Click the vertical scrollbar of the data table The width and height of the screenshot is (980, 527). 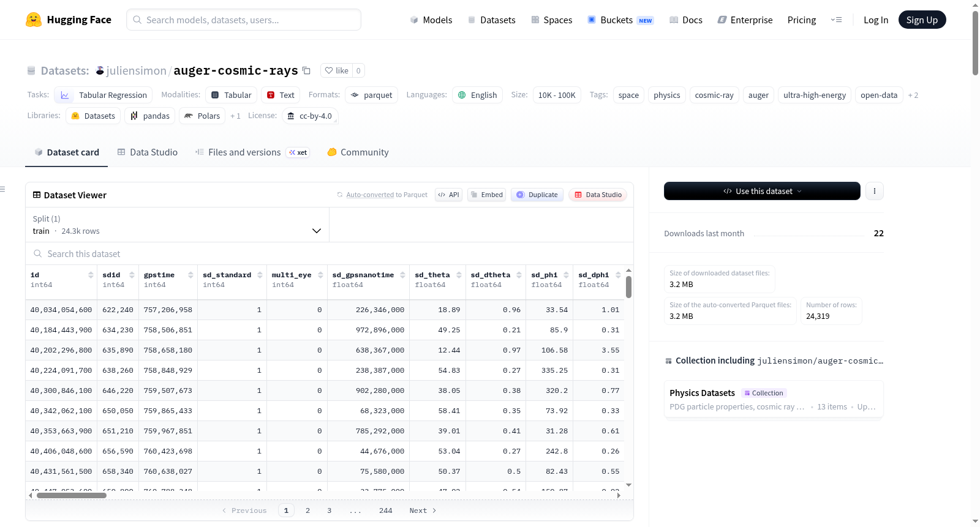(628, 287)
